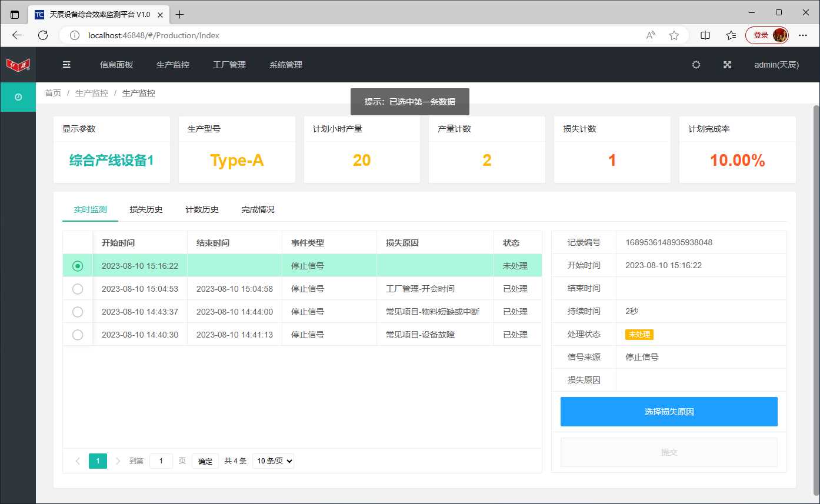
Task: Click page number jump input field
Action: (161, 461)
